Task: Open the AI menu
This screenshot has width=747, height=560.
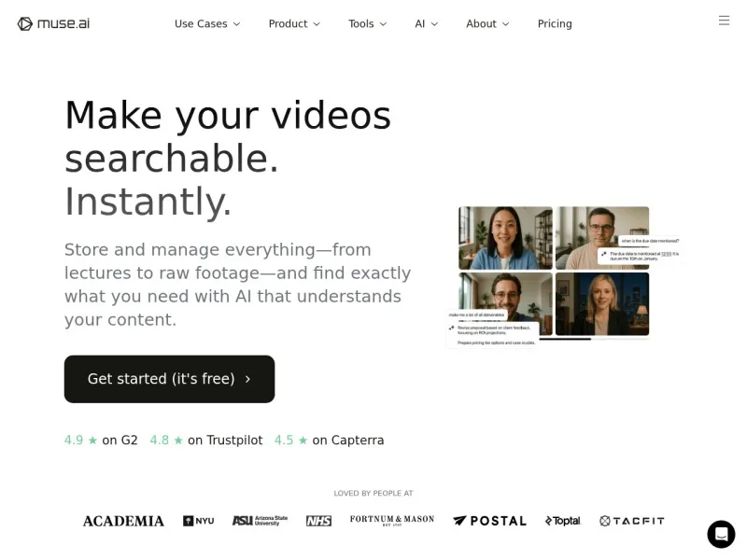Action: (x=426, y=23)
